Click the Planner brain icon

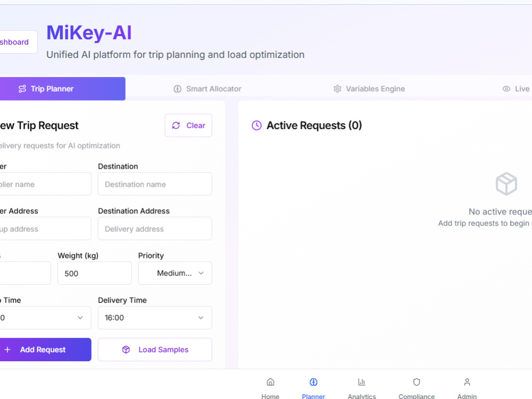point(313,382)
